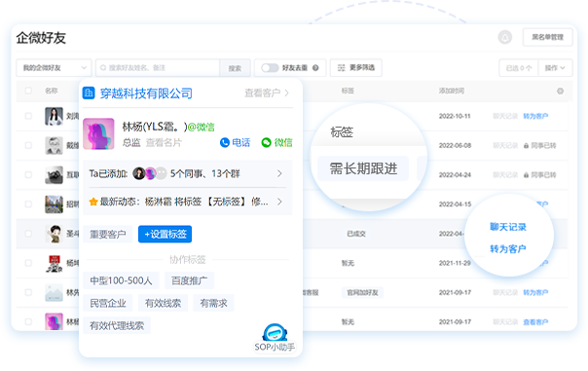588x371 pixels.
Task: Click the 中型100-500人 tag
Action: coord(121,280)
